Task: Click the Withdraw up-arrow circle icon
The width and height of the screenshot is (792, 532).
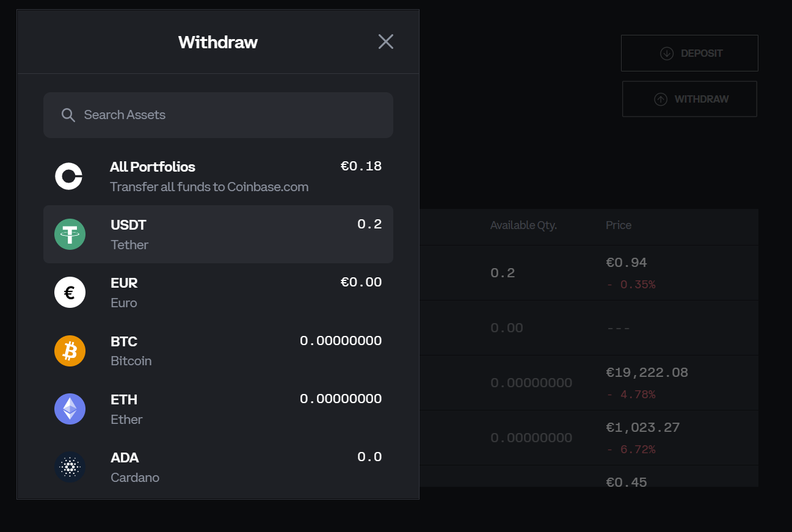Action: pos(661,100)
